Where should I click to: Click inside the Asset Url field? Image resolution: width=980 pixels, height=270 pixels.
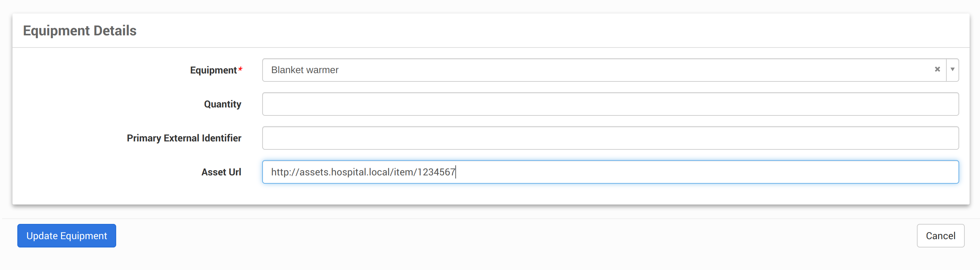click(x=610, y=172)
